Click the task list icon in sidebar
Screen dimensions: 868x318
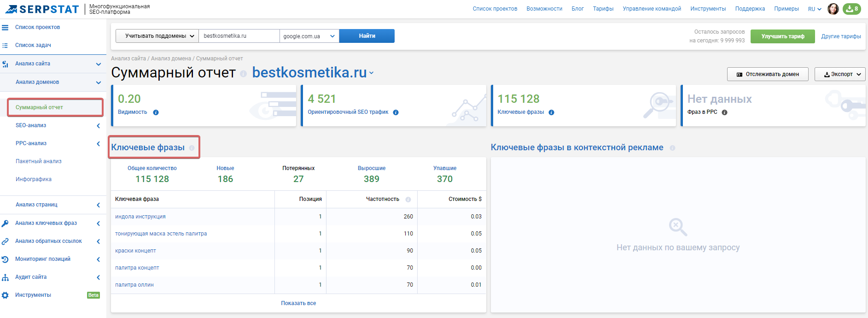pyautogui.click(x=5, y=46)
